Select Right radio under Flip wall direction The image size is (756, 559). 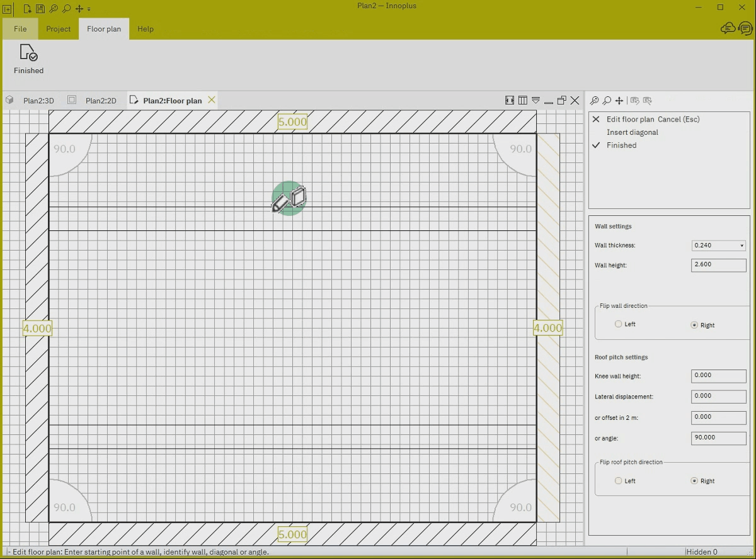(694, 325)
